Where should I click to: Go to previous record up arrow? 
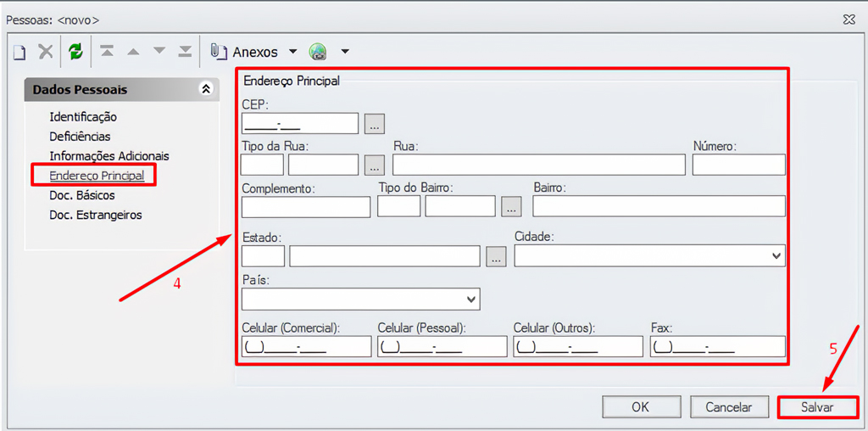(x=133, y=52)
